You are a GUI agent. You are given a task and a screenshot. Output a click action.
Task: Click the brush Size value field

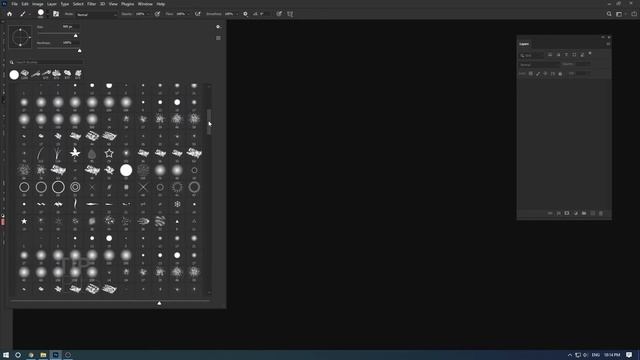(70, 27)
